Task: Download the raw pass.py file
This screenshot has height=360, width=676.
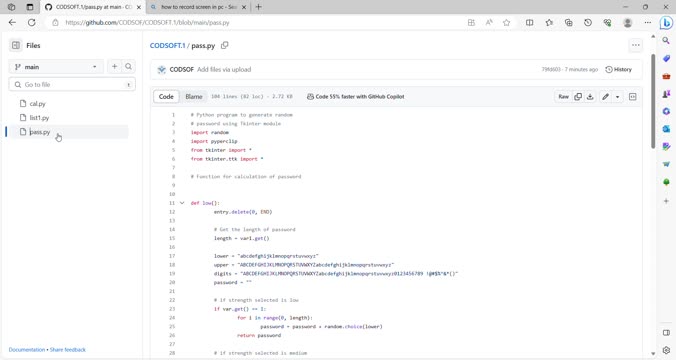Action: tap(590, 97)
